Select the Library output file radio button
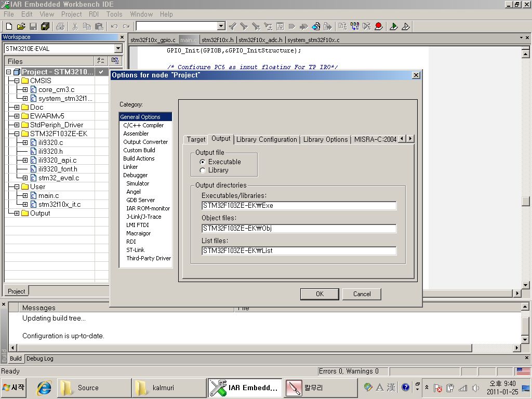 tap(203, 170)
